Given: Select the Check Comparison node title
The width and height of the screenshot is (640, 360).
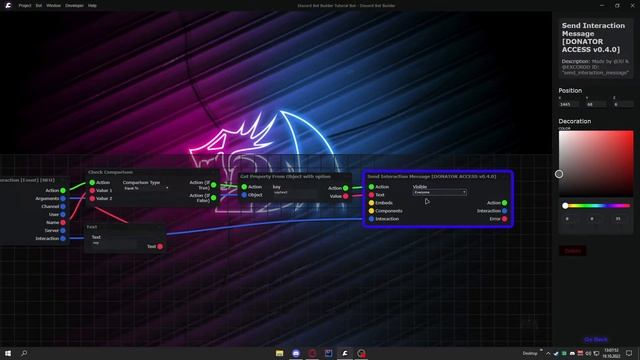Looking at the screenshot, I should 110,172.
